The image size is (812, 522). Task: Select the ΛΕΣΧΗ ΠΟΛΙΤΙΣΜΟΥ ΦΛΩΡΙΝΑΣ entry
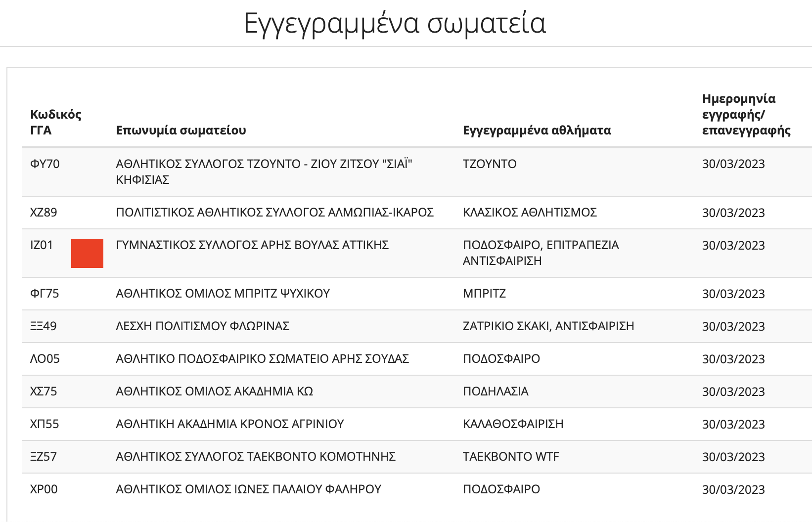(202, 326)
